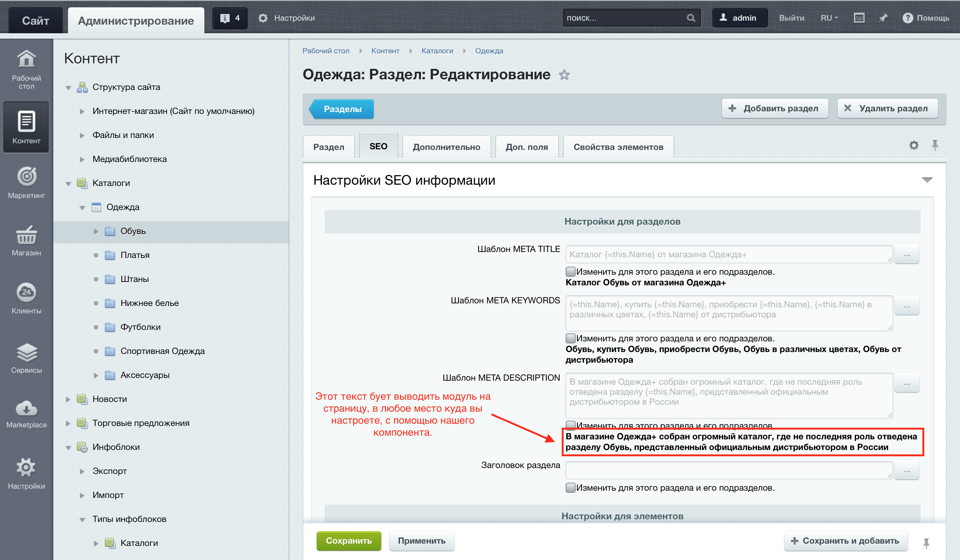Enable META TITLE change for subsections
960x560 pixels.
[570, 272]
